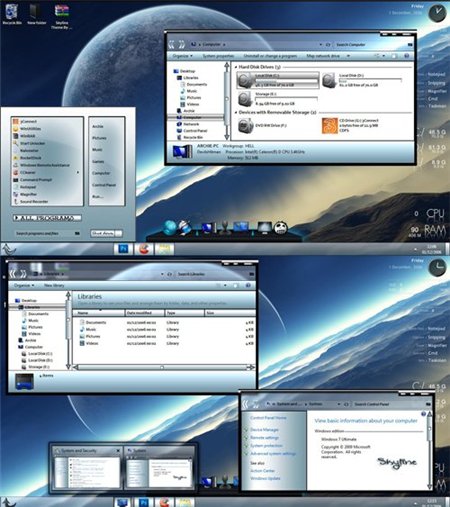Sort by Date modified column header
This screenshot has width=450, height=507.
145,313
